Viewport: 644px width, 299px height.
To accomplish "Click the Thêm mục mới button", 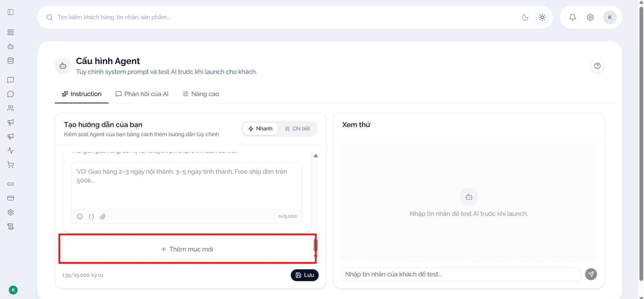I will coord(187,249).
